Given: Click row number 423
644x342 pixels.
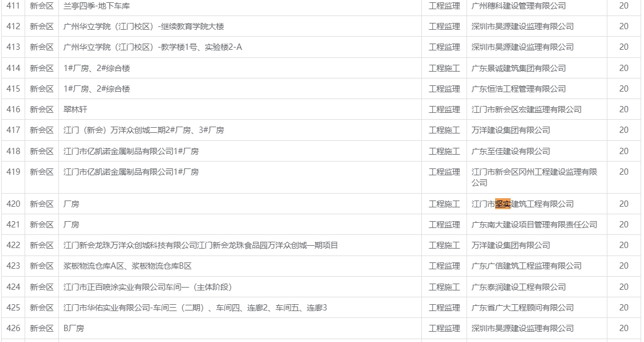Looking at the screenshot, I should (x=13, y=266).
